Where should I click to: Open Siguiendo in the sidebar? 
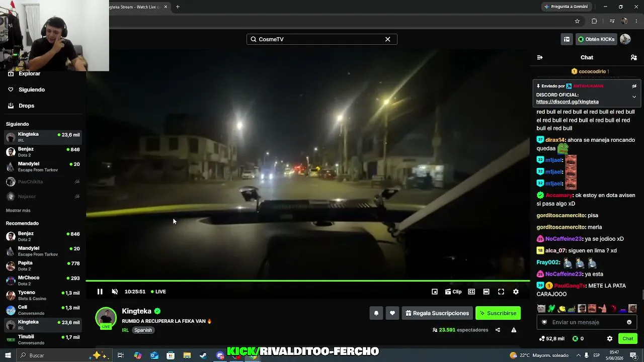[32, 89]
